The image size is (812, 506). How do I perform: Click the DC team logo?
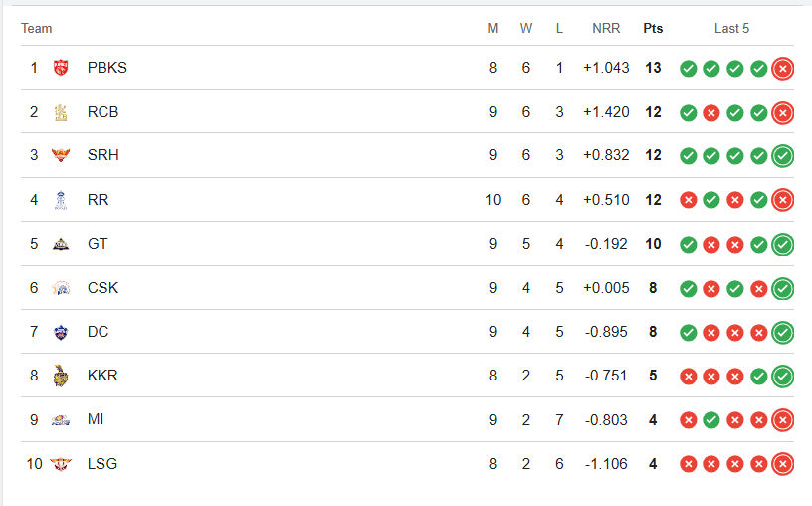[61, 332]
